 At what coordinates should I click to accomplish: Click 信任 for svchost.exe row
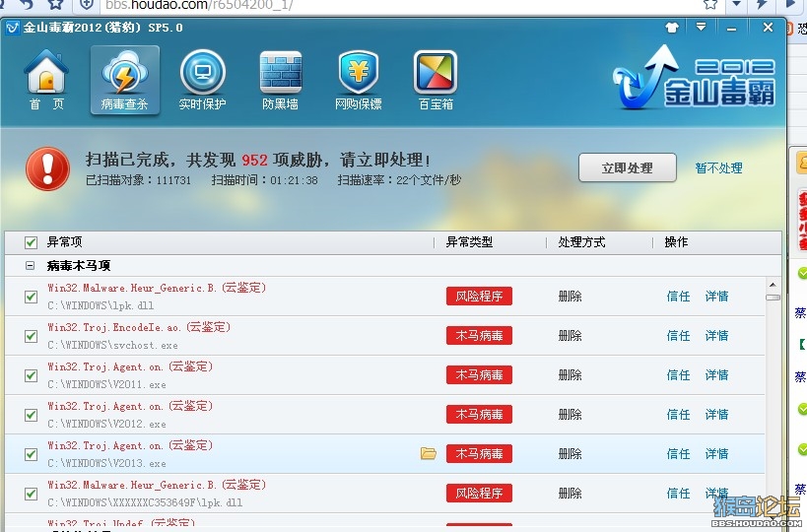678,336
